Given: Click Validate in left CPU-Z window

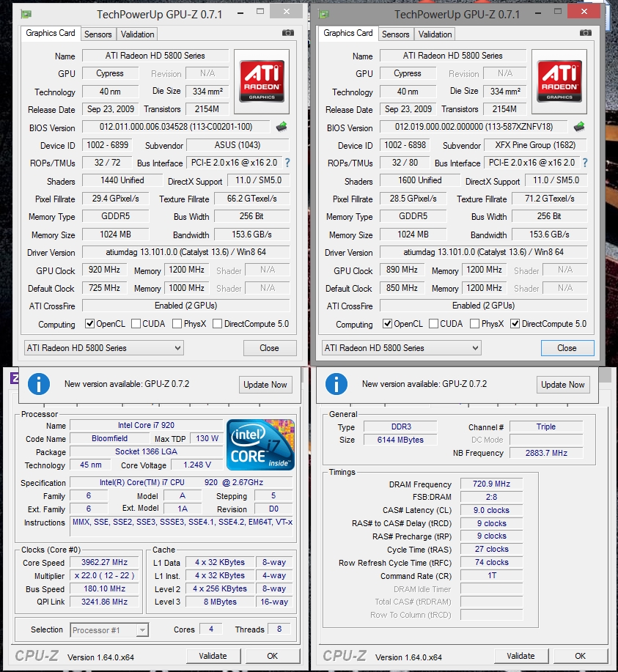Looking at the screenshot, I should click(213, 656).
